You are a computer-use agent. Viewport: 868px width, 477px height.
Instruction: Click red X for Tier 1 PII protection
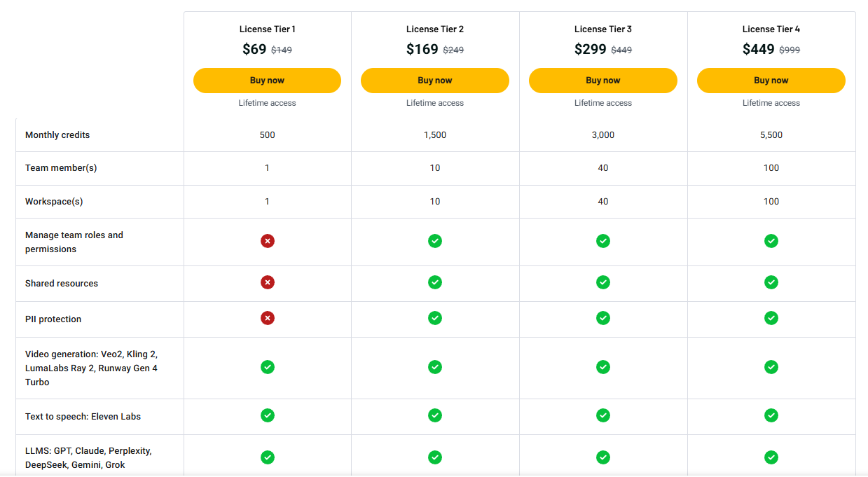[268, 318]
